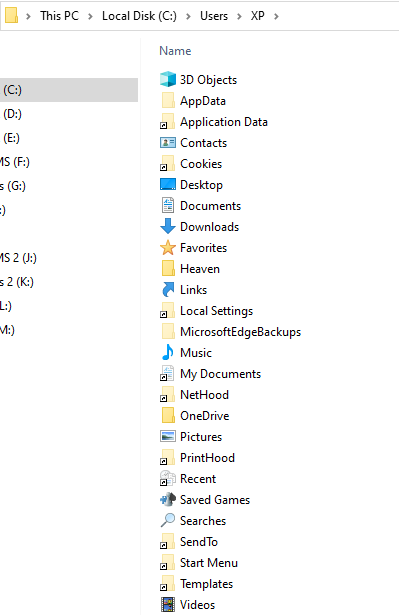Click the PrintHood shortcut folder icon
Screen dimensions: 399x615
168,457
